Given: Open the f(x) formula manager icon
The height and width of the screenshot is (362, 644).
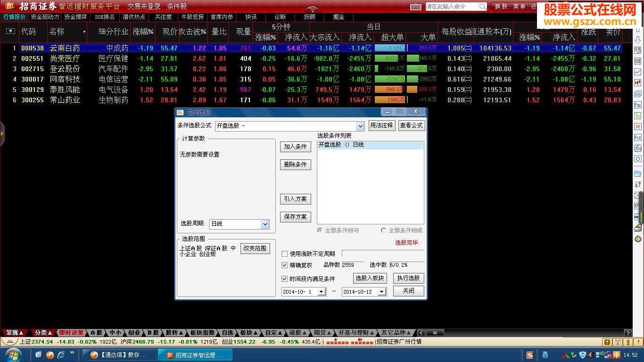Looking at the screenshot, I should (x=637, y=148).
